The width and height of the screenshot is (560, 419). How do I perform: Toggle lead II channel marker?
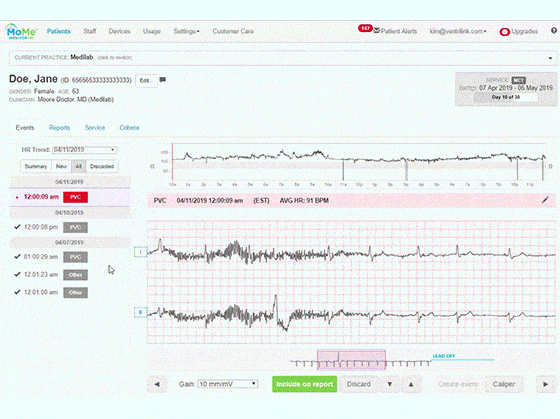[140, 312]
